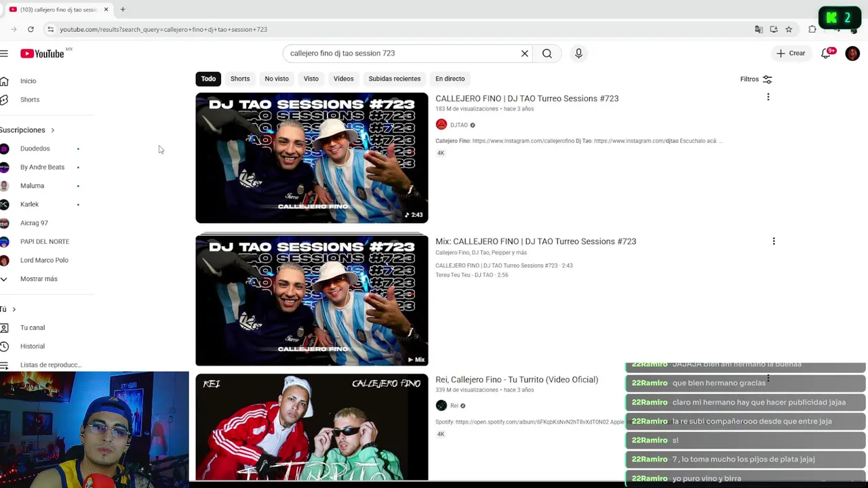
Task: Close the YouTube browser tab
Action: click(106, 9)
